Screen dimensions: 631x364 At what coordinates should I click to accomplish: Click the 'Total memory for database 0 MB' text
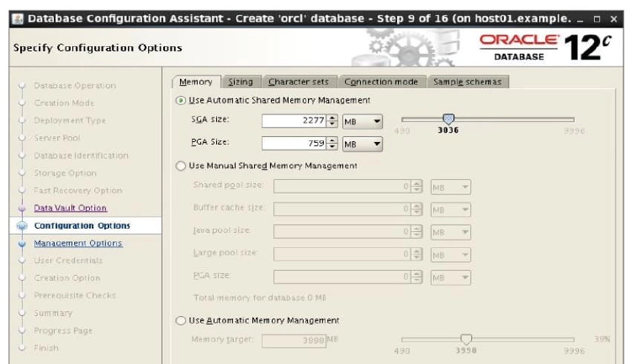tap(260, 298)
